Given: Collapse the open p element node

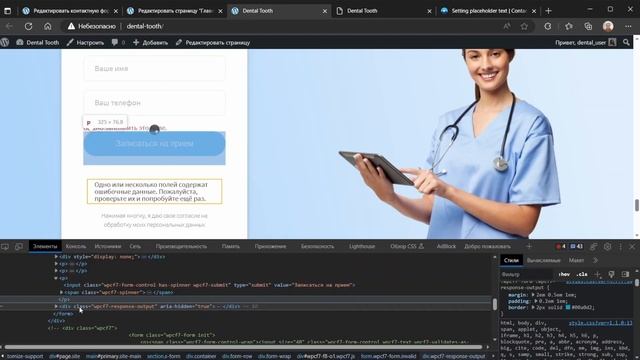Looking at the screenshot, I should point(56,278).
